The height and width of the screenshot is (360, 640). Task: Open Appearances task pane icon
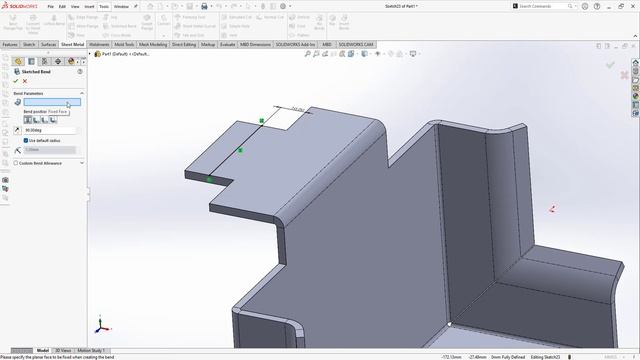(636, 97)
